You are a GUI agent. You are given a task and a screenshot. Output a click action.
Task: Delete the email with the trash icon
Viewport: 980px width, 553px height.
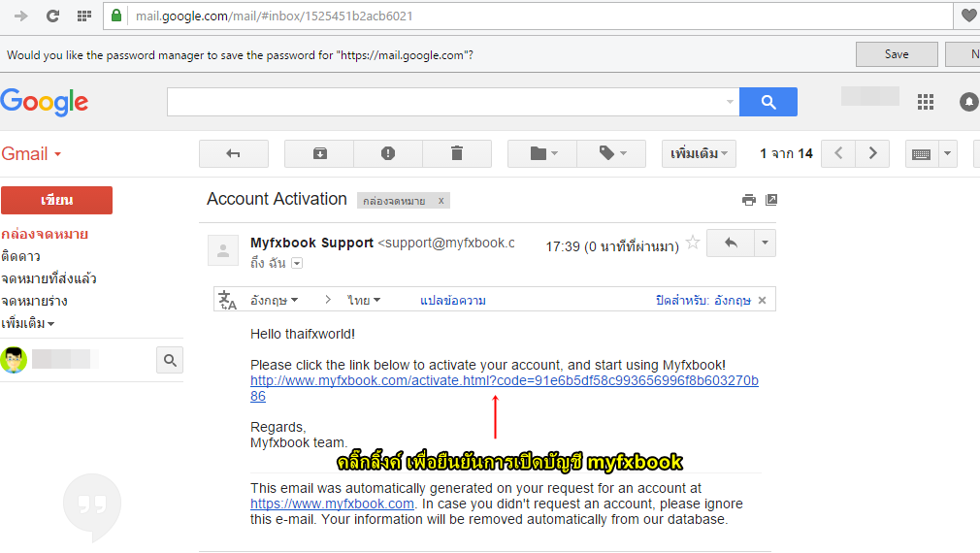[x=457, y=153]
